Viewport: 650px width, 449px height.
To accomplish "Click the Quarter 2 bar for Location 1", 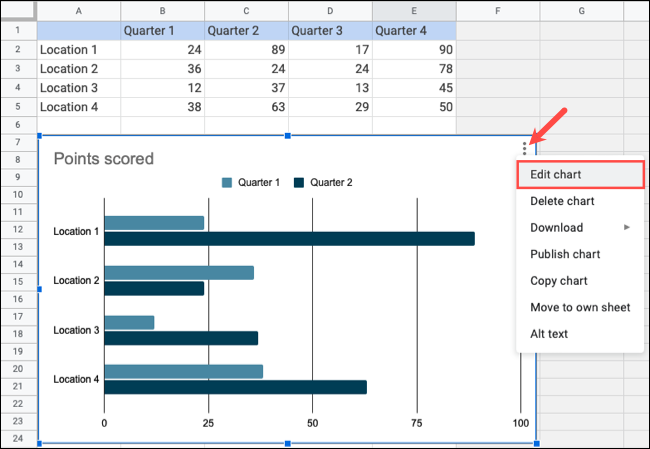I will [289, 239].
